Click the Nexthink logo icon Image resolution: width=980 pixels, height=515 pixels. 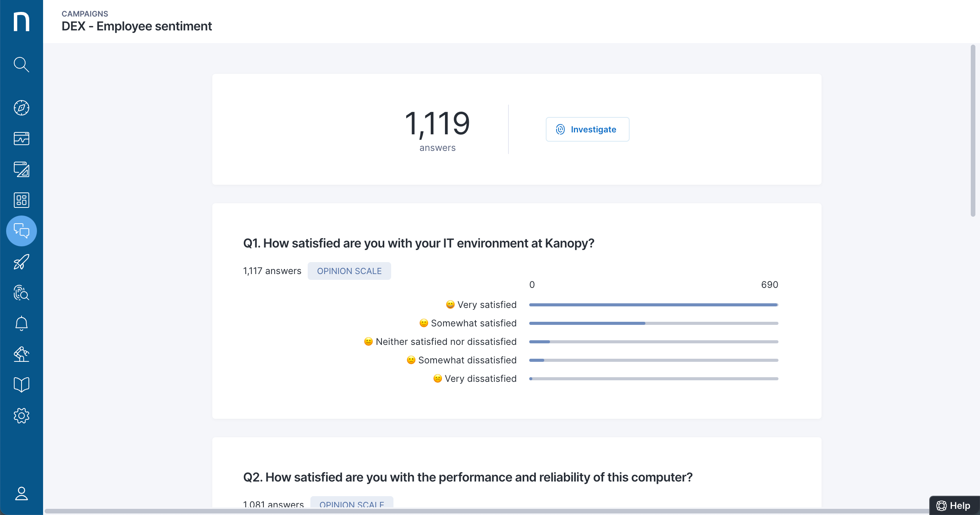[x=22, y=22]
